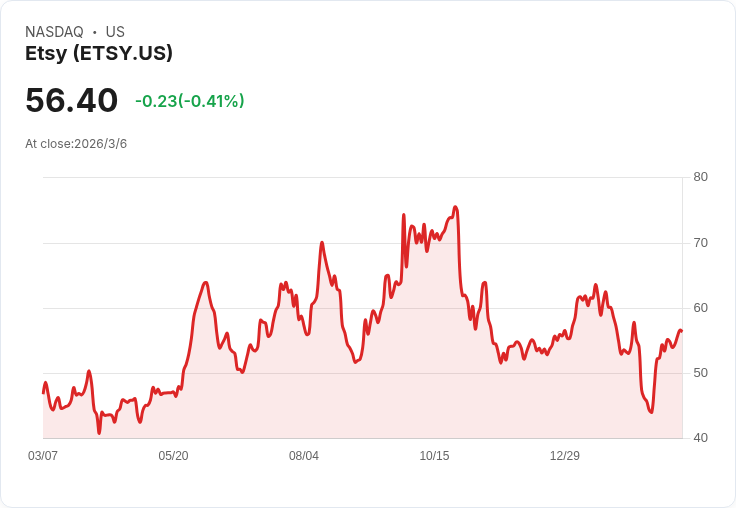The height and width of the screenshot is (508, 736).
Task: Click the chart peak above 08/04
Action: click(x=322, y=242)
